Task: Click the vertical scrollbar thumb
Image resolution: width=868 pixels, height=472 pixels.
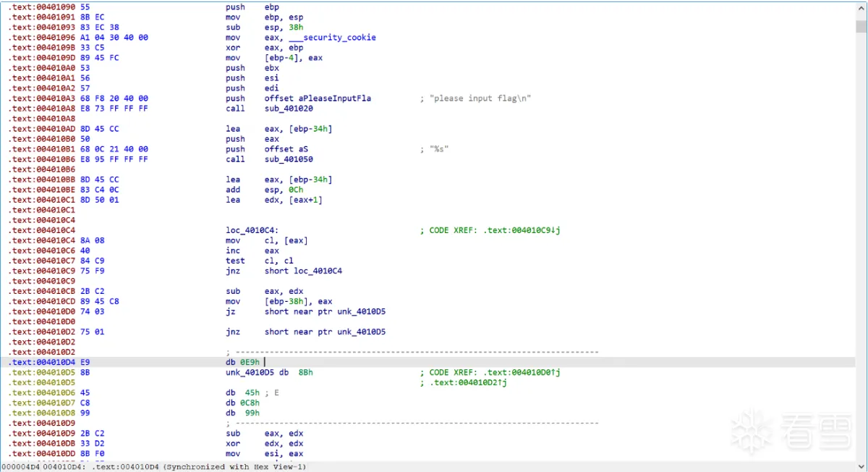Action: pos(861,26)
